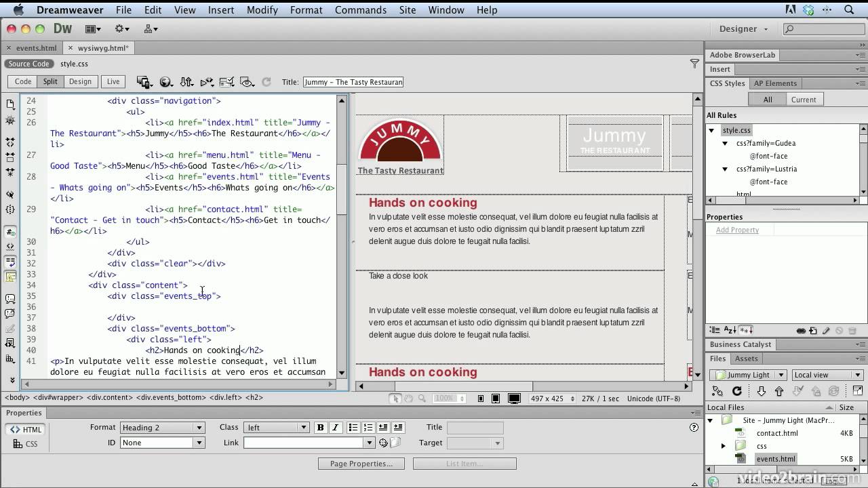Apply unordered list in Properties panel
The width and height of the screenshot is (868, 488).
[353, 428]
